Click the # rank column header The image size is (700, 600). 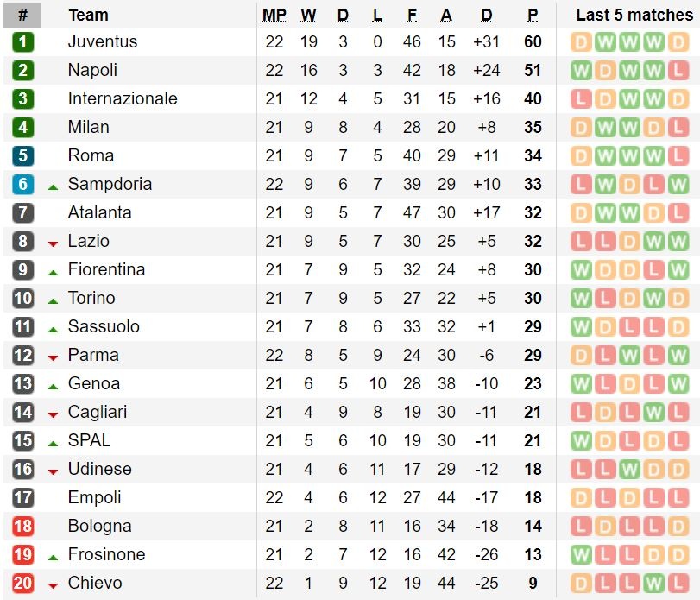click(23, 15)
